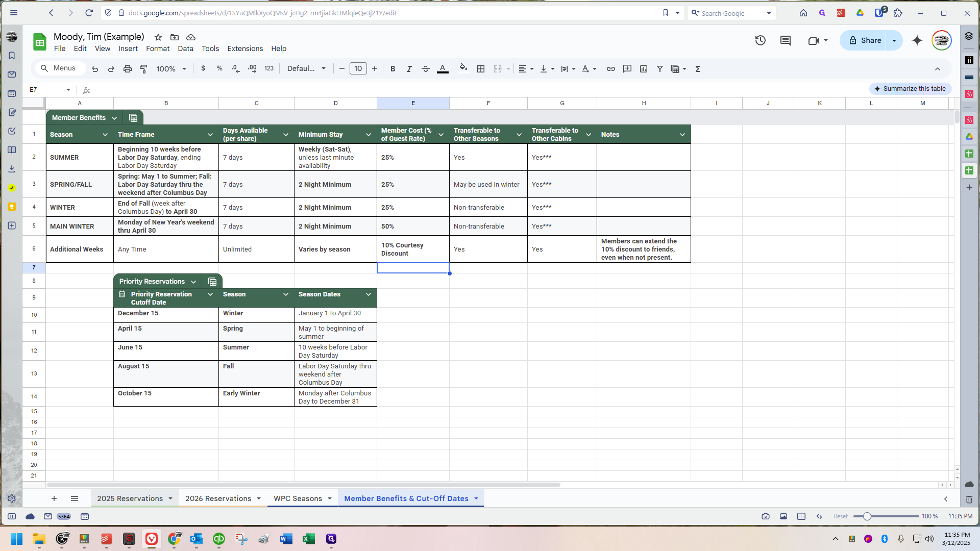Toggle strikethrough formatting

tap(425, 69)
